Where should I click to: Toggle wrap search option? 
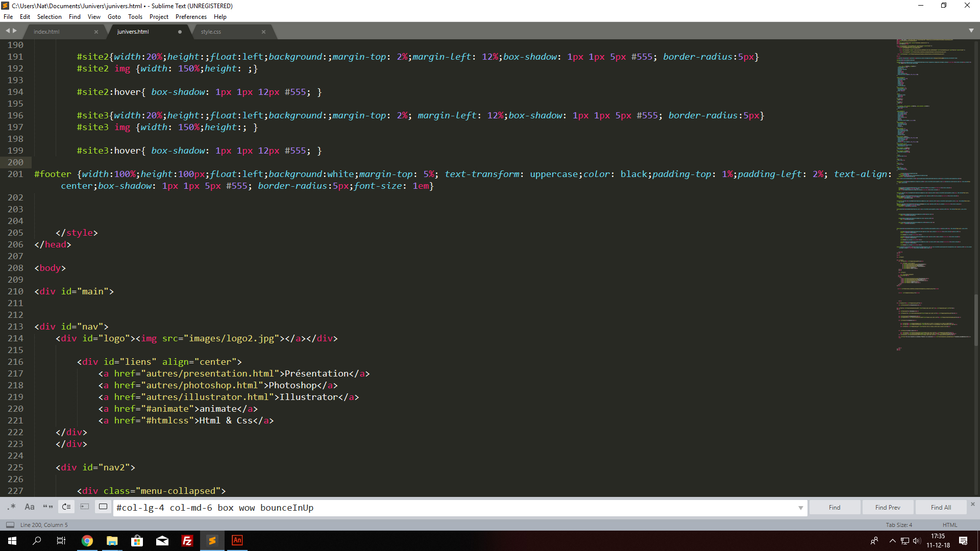(66, 507)
